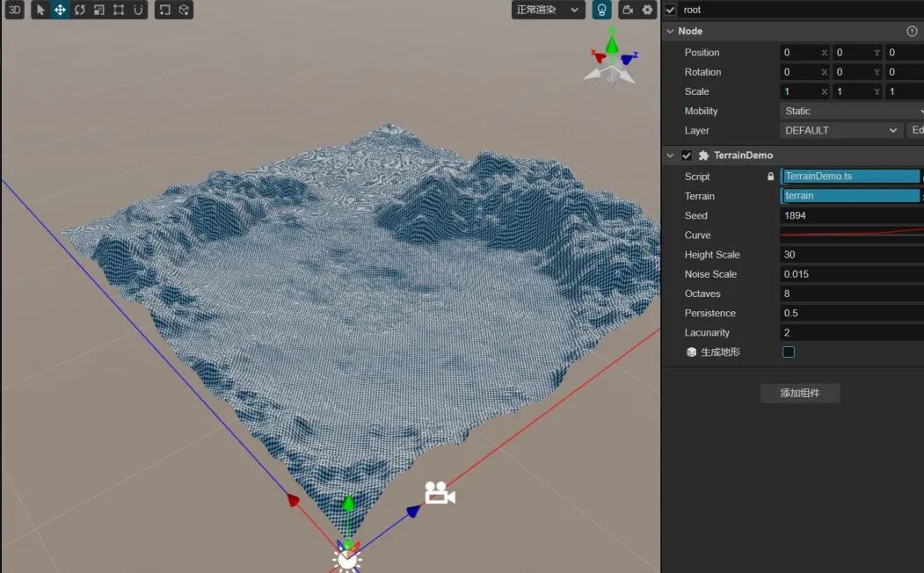Tick the 生成地形 checkbox
The image size is (924, 573).
[789, 352]
